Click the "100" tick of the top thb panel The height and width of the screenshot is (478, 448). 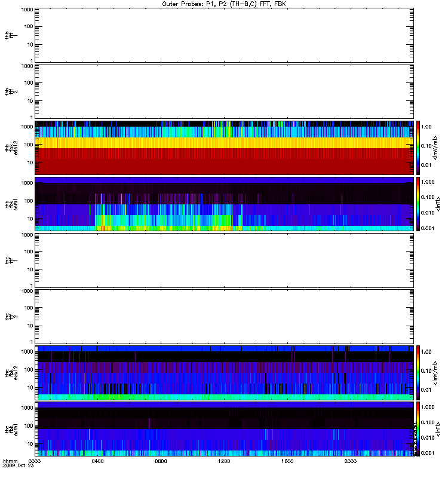pyautogui.click(x=29, y=26)
